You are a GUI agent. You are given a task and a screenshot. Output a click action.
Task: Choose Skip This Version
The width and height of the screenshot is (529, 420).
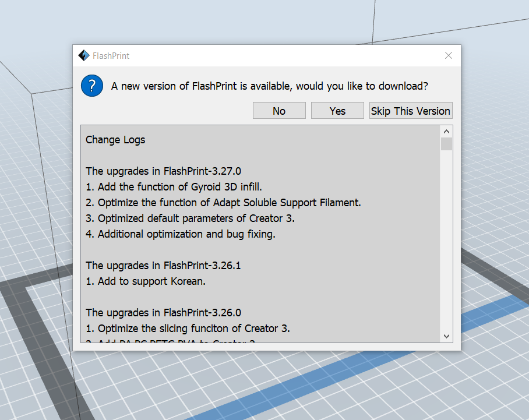410,111
